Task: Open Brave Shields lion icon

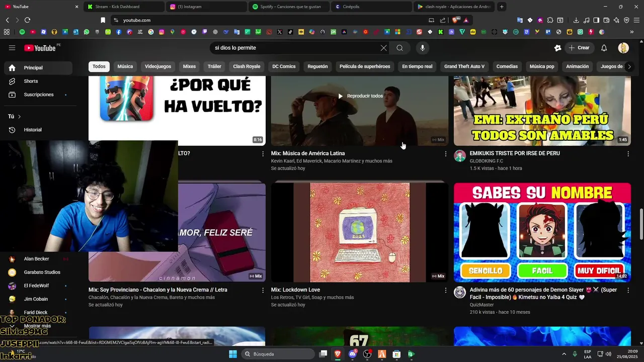Action: coord(455,20)
